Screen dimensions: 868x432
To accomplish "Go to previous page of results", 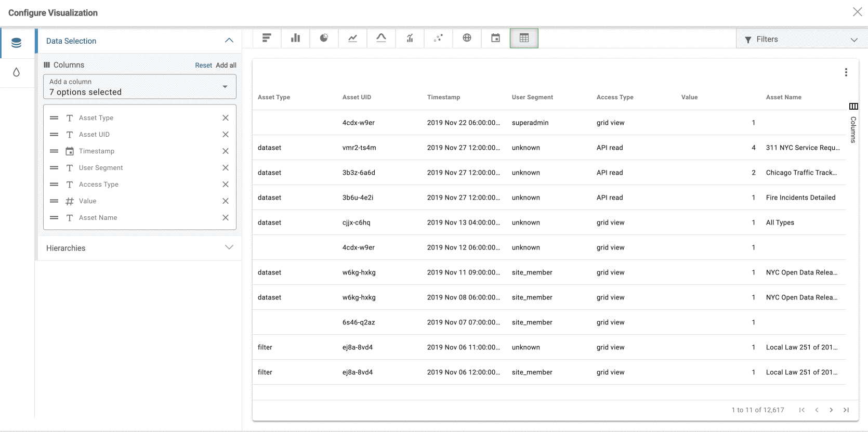I will pos(817,410).
